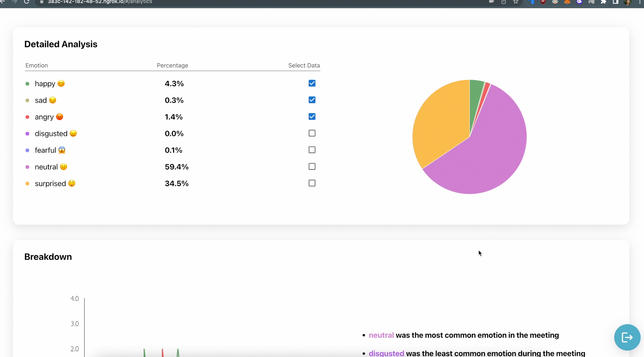
Task: Uncheck the sad emotion checkbox
Action: tap(312, 100)
